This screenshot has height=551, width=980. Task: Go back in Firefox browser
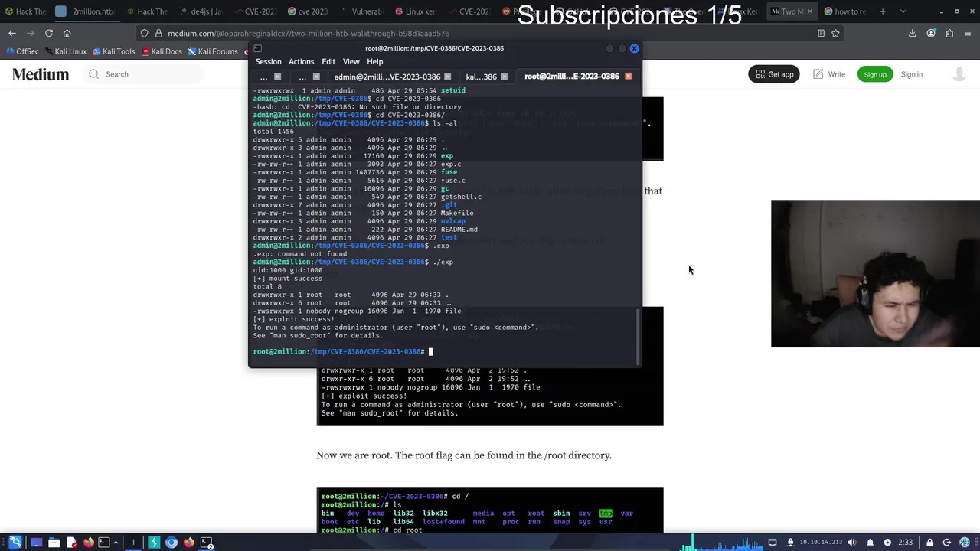click(x=12, y=33)
